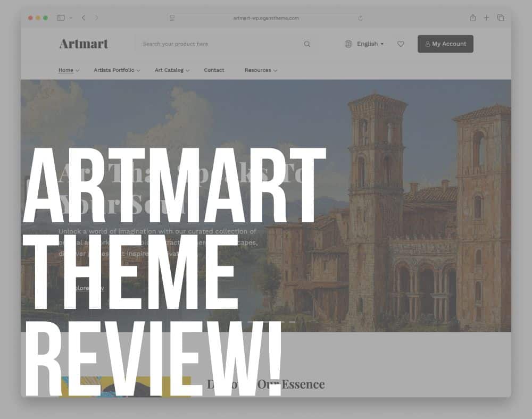
Task: Open the sidebar options dropdown arrow
Action: 71,18
